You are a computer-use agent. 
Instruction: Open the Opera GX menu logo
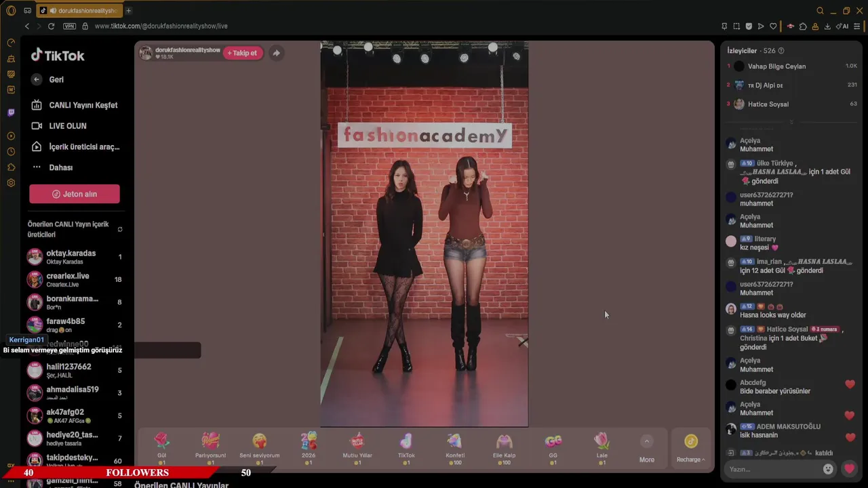click(x=11, y=10)
